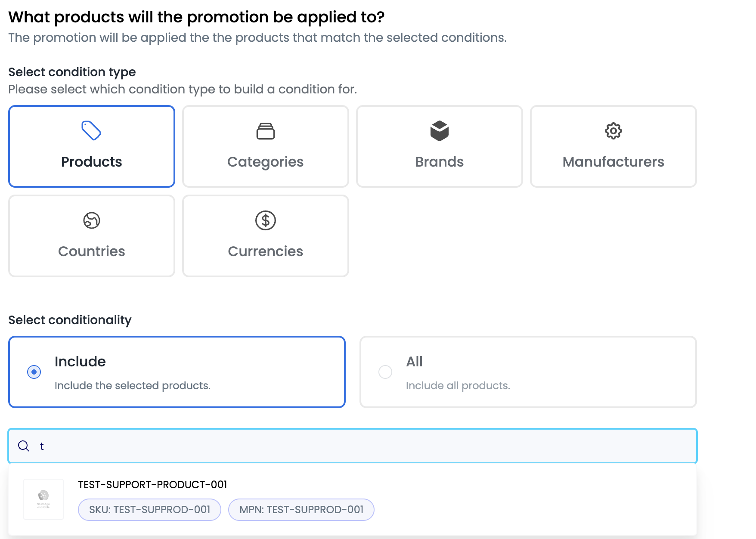Image resolution: width=756 pixels, height=539 pixels.
Task: Click the SKU: TEST-SUPPROD-001 badge
Action: [x=149, y=510]
